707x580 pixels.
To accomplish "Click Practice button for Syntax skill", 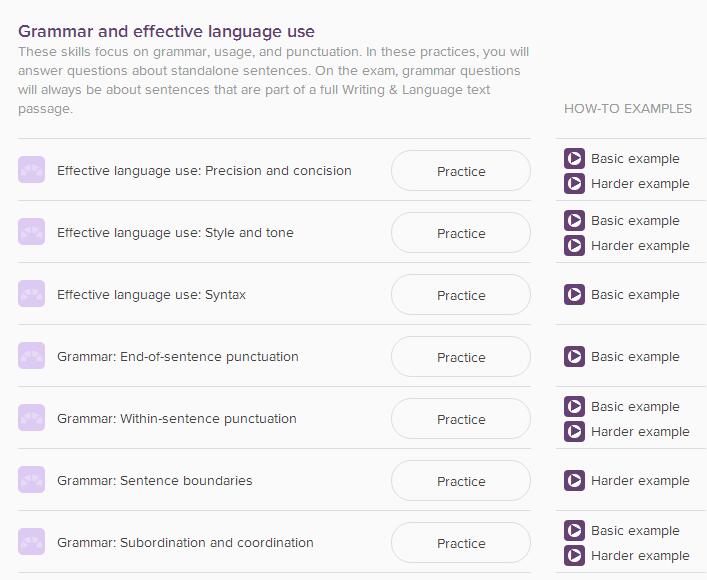I will (461, 295).
